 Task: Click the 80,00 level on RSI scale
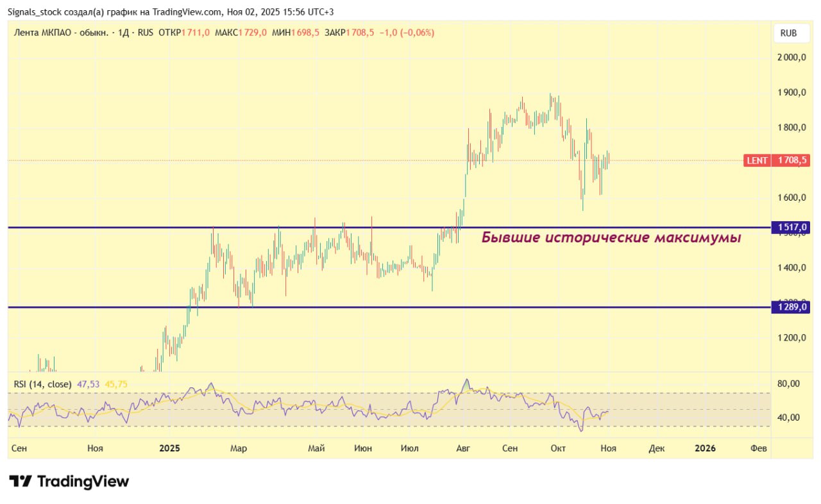pyautogui.click(x=788, y=383)
